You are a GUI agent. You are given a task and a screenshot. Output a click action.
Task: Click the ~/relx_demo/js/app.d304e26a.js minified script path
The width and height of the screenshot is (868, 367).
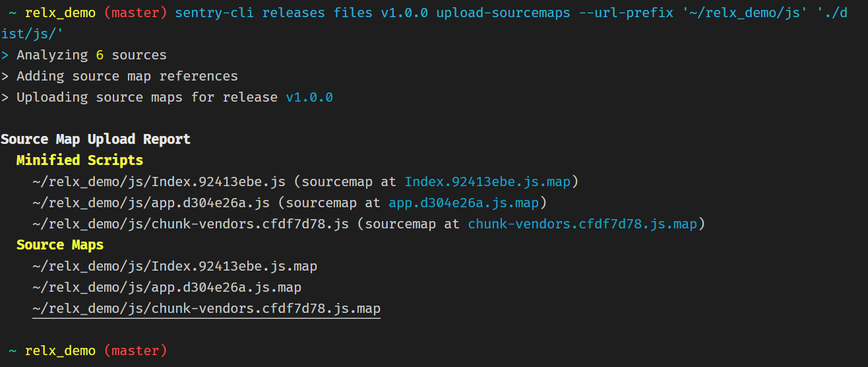click(x=150, y=203)
